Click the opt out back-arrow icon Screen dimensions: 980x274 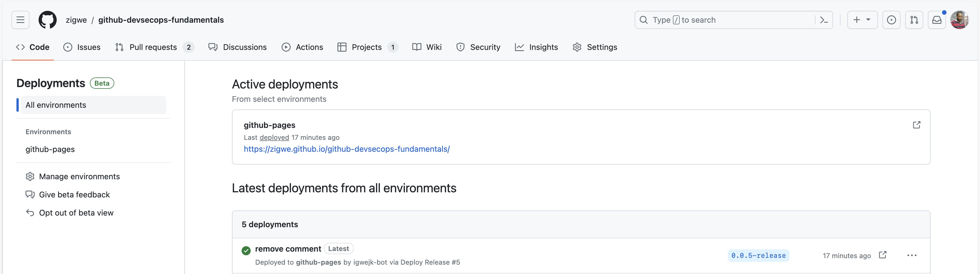[x=30, y=213]
